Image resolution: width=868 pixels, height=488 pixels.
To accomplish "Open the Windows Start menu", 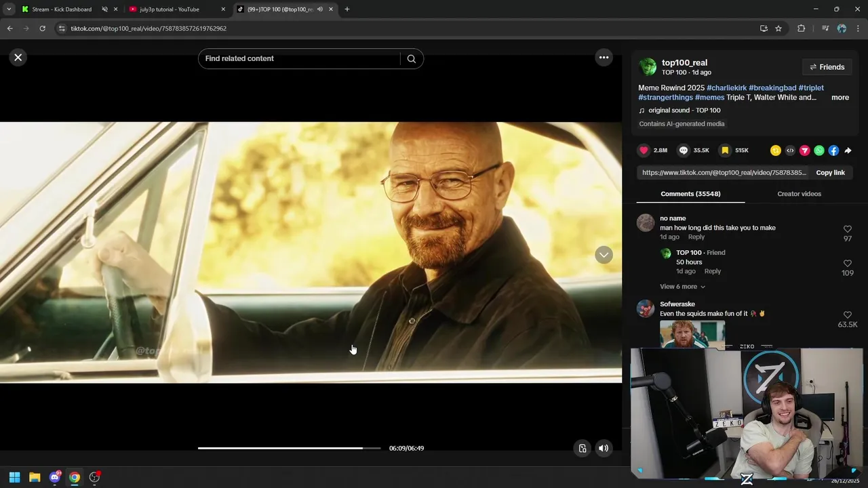I will pos(14,477).
